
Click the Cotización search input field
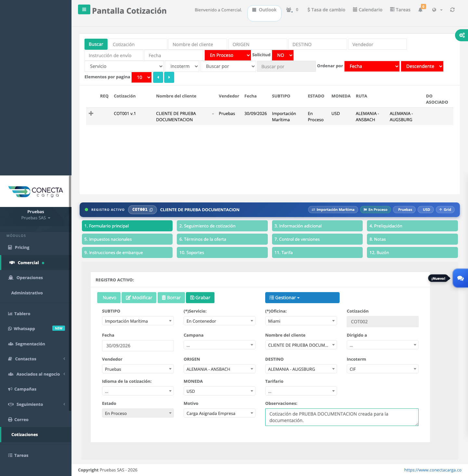pos(138,44)
